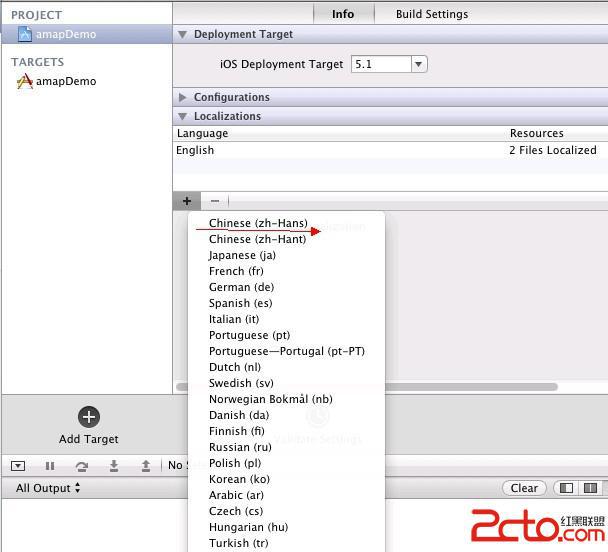Image resolution: width=608 pixels, height=552 pixels.
Task: Choose Japanese (ja) from the menu
Action: tap(286, 255)
